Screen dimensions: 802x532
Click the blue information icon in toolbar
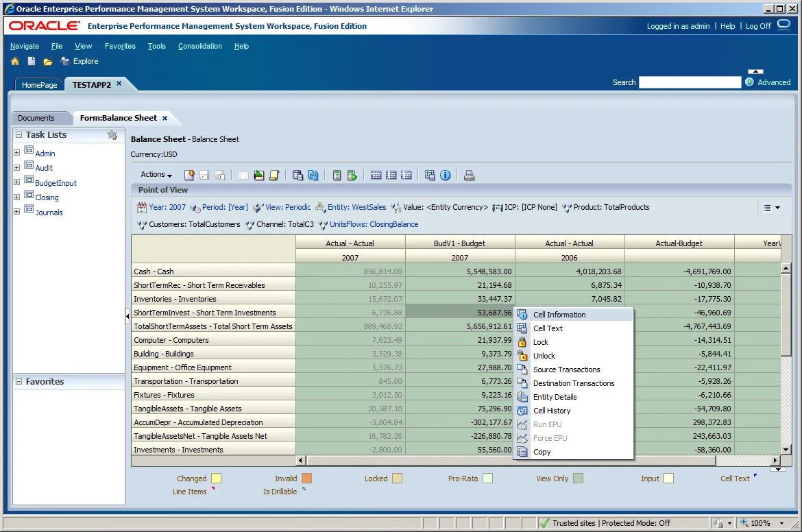446,176
